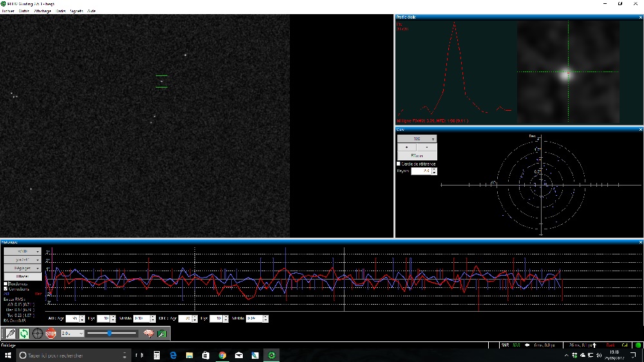Open Chrome from the Windows taskbar
This screenshot has height=362, width=644.
222,355
